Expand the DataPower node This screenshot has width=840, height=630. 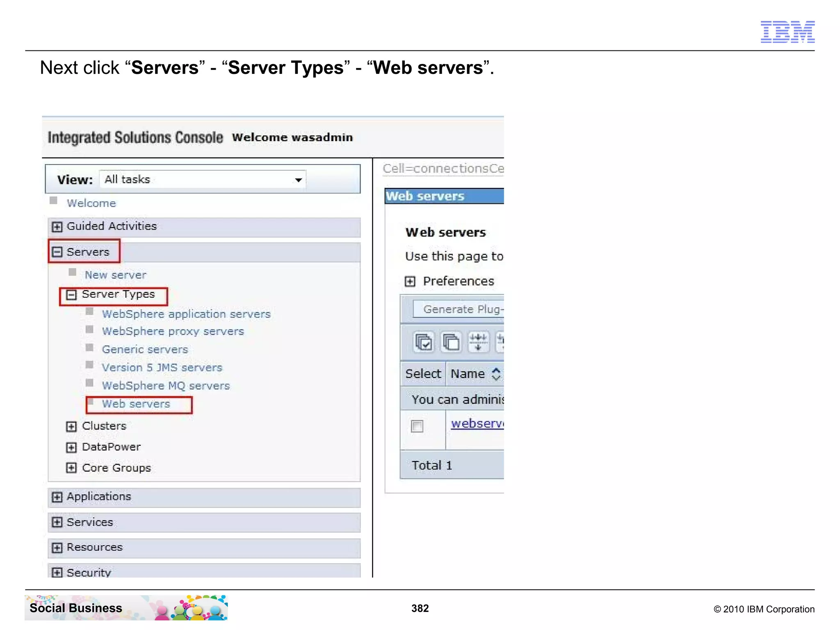click(x=71, y=447)
